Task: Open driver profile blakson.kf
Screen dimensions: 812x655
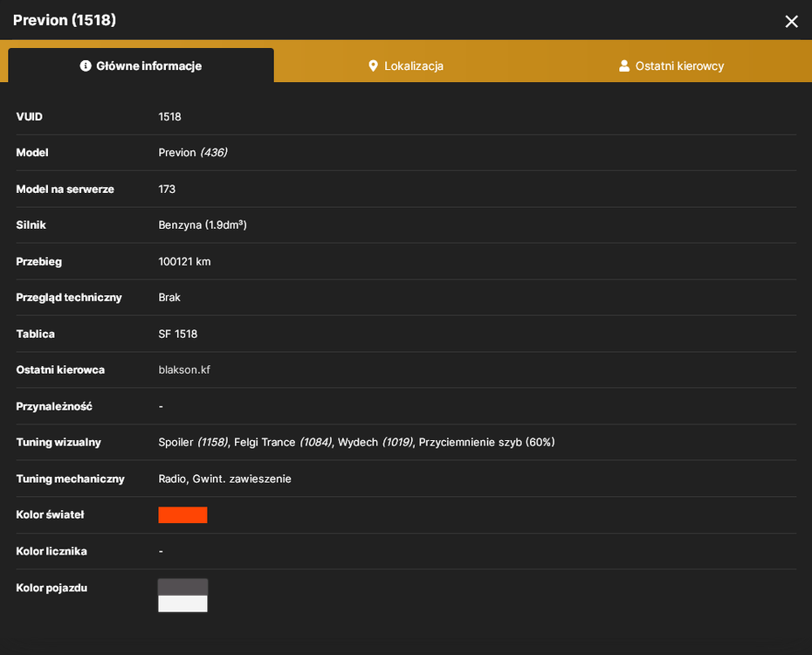Action: coord(184,369)
